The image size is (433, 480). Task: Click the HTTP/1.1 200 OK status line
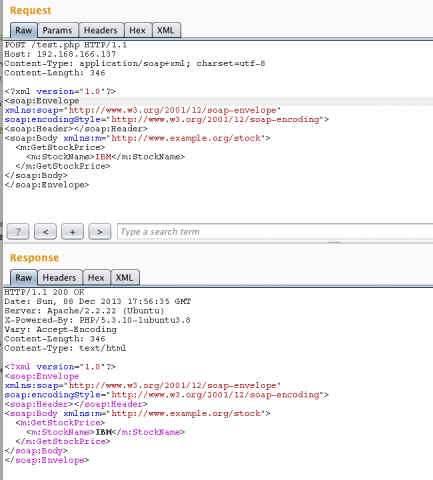click(44, 292)
